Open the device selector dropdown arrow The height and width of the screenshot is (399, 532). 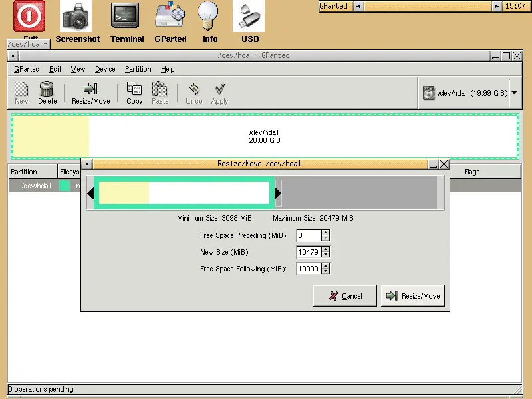[514, 92]
